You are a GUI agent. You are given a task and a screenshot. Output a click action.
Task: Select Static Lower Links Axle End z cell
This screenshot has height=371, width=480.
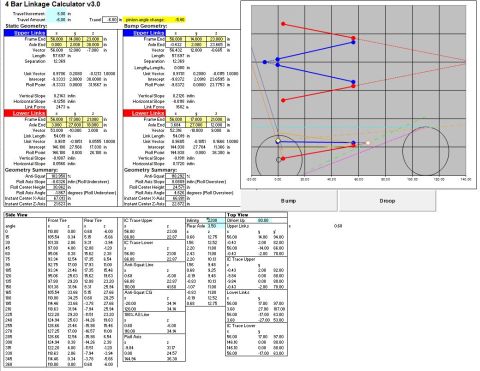93,125
